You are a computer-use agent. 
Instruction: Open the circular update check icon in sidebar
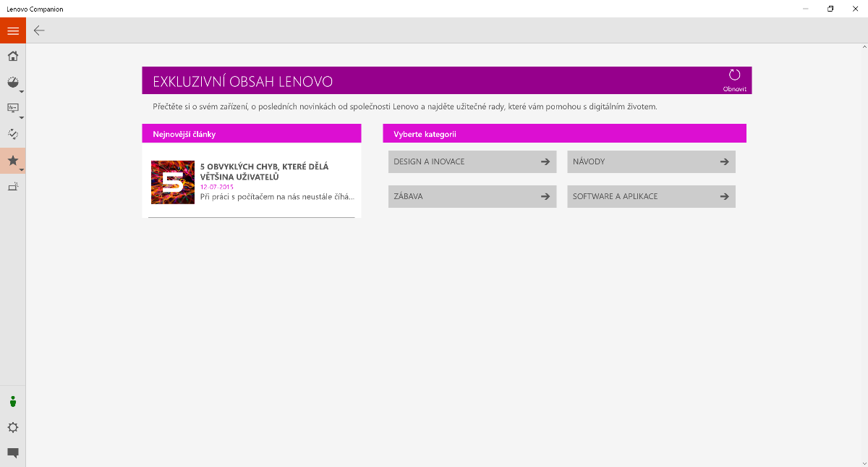pos(12,134)
